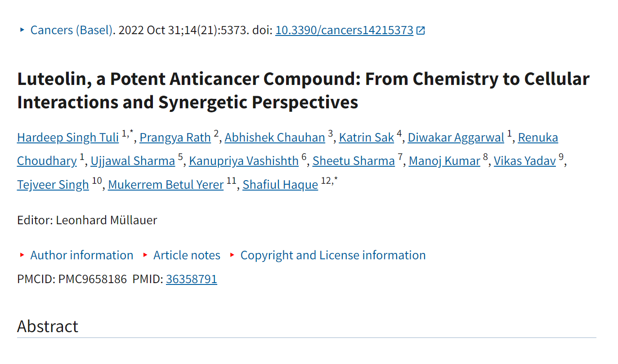Open DOI link 10.3390/cancers14215373
Viewport: 618px width, 364px height.
[x=344, y=30]
